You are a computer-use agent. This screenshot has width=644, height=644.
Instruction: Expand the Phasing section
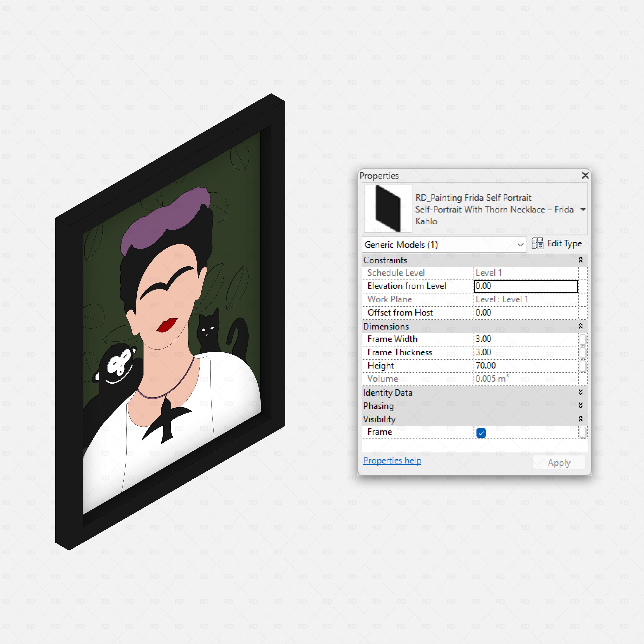point(581,406)
